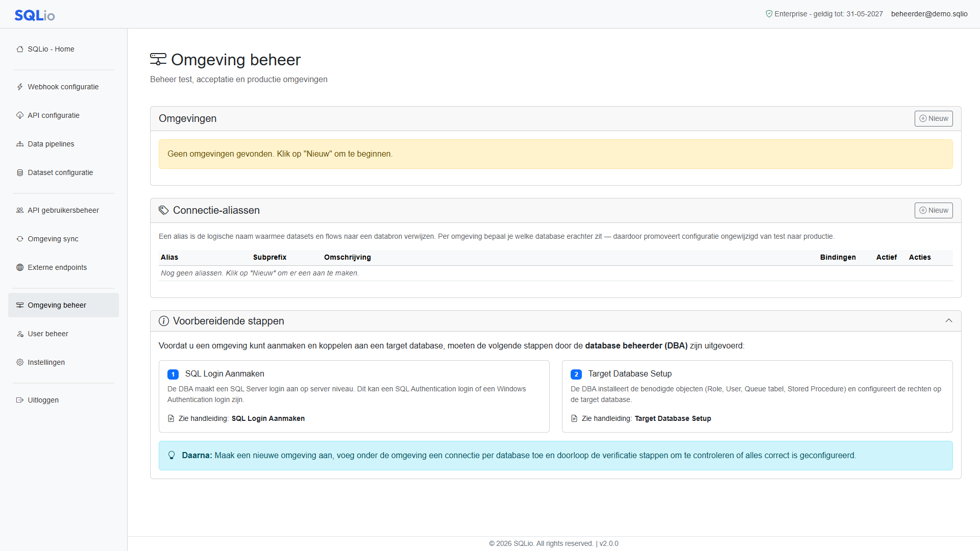Click the Instellingen gear icon
Screen dimensions: 980x551
(x=20, y=362)
